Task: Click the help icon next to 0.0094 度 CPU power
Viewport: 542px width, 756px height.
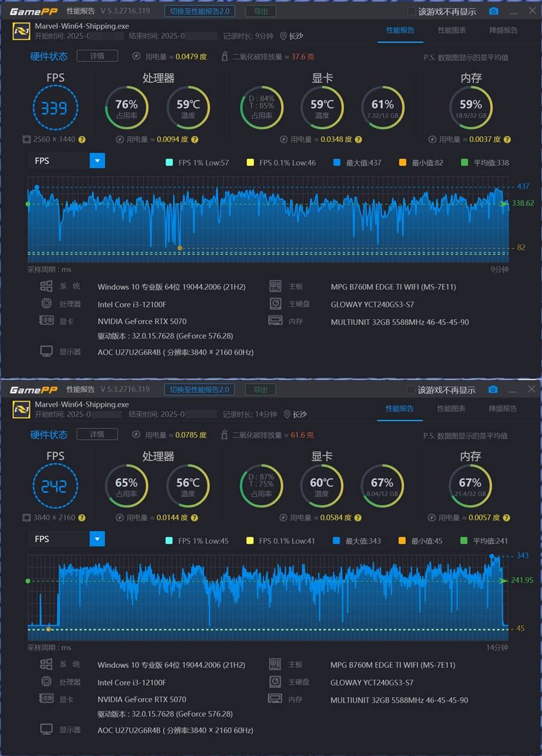Action: pos(195,139)
